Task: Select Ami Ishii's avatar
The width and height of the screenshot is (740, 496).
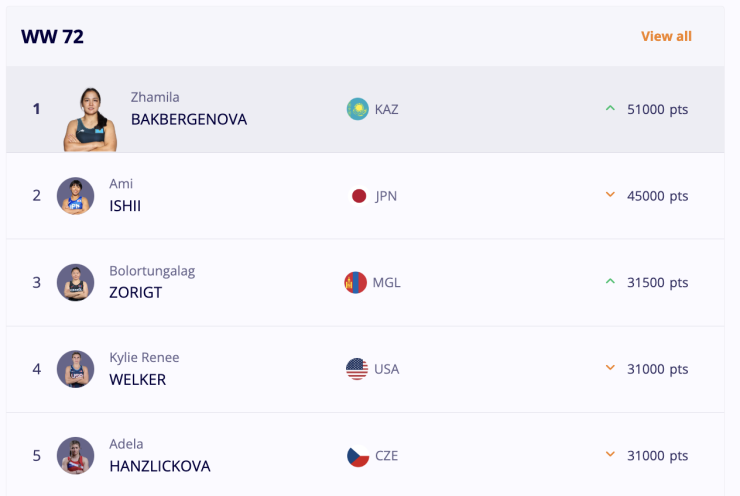Action: (x=76, y=196)
